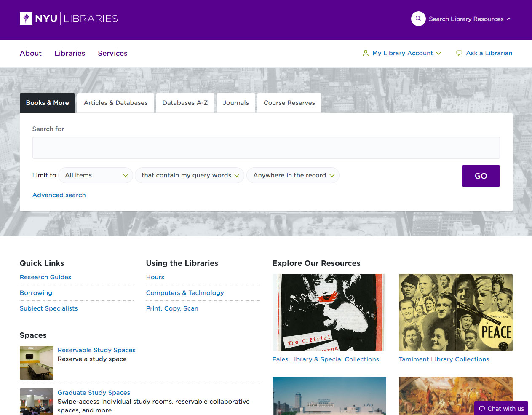Open the All items limit dropdown
This screenshot has height=415, width=532.
coord(96,175)
